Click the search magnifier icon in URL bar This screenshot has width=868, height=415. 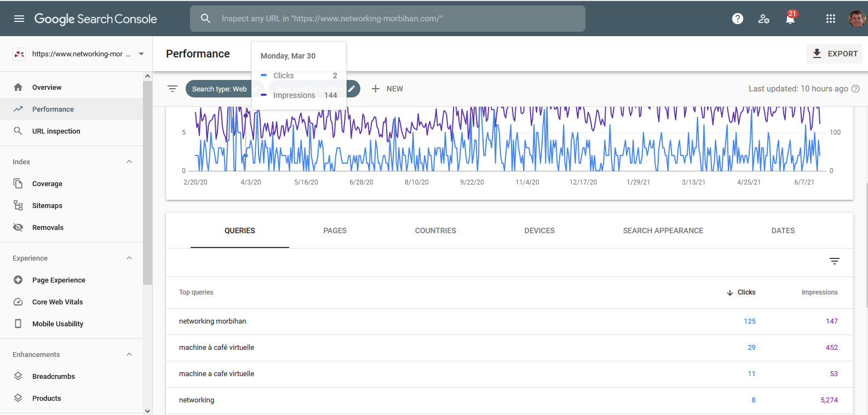point(205,19)
